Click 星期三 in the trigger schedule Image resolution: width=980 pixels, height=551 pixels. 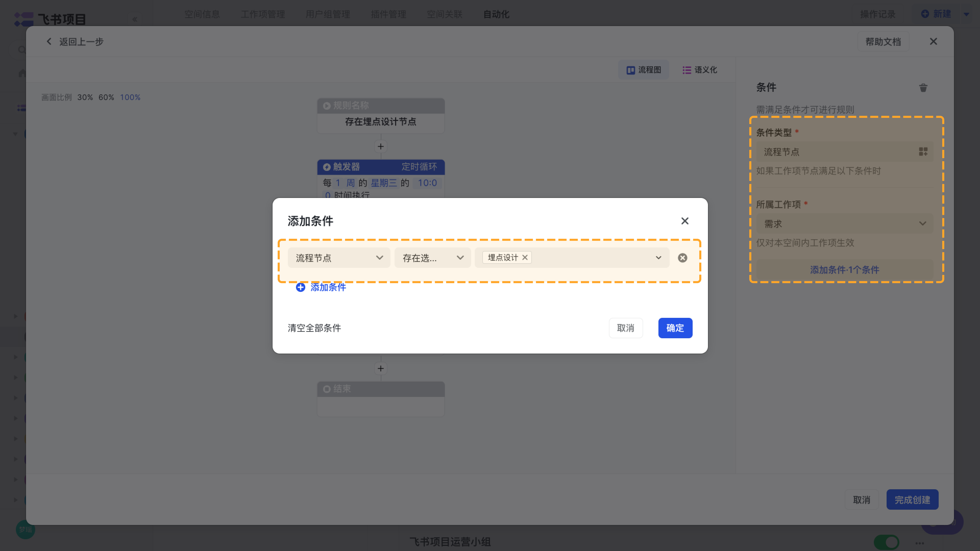pyautogui.click(x=384, y=183)
